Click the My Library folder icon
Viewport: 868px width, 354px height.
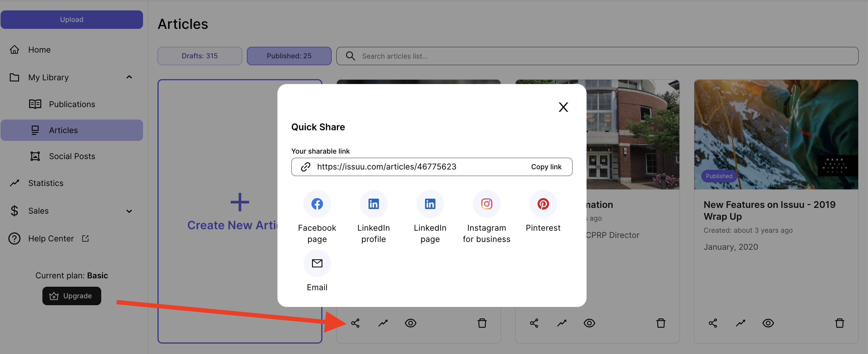point(14,77)
